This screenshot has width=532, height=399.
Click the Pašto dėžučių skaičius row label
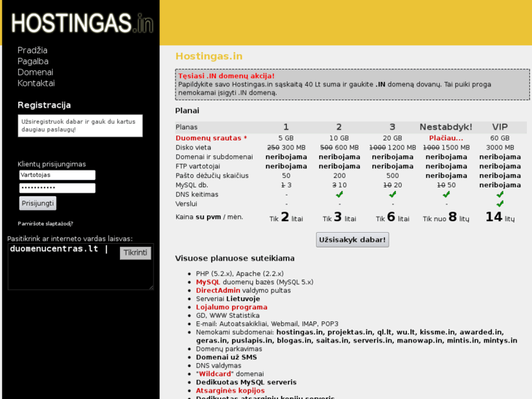tap(212, 176)
